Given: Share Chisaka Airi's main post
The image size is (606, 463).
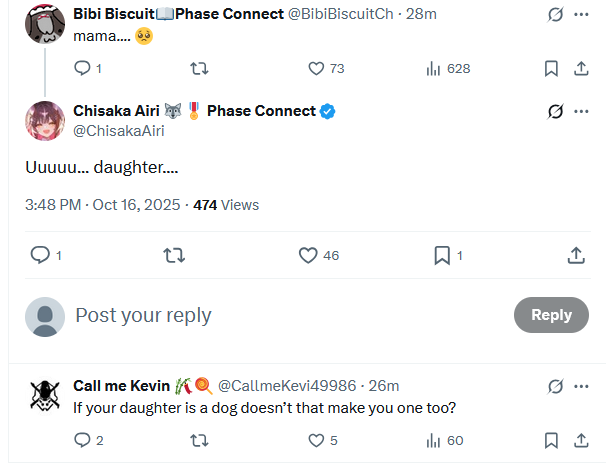Looking at the screenshot, I should 576,255.
